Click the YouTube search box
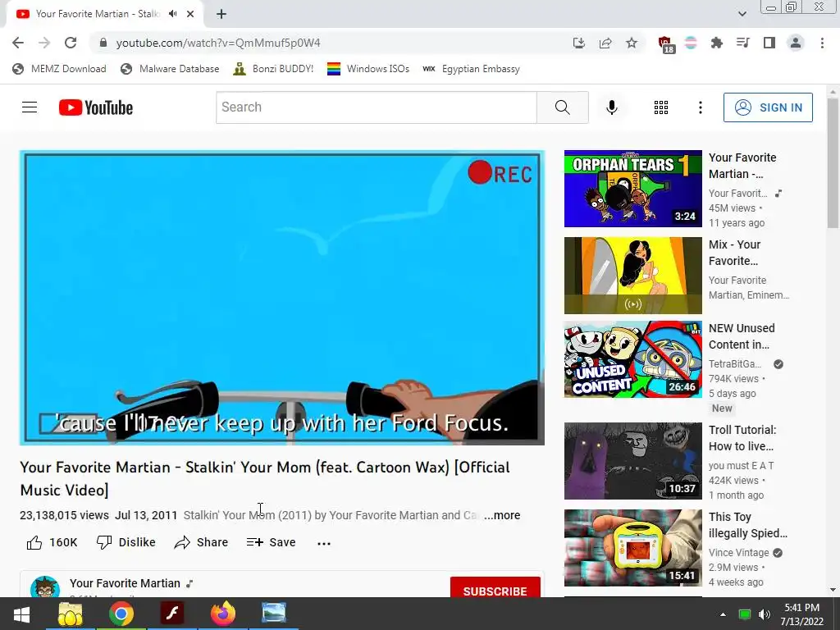The width and height of the screenshot is (840, 630). (376, 107)
